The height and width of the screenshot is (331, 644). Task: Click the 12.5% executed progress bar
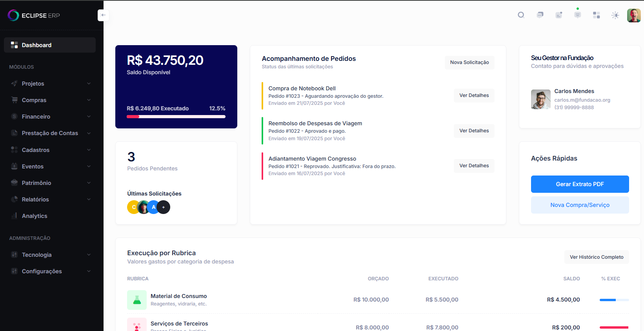click(x=176, y=117)
